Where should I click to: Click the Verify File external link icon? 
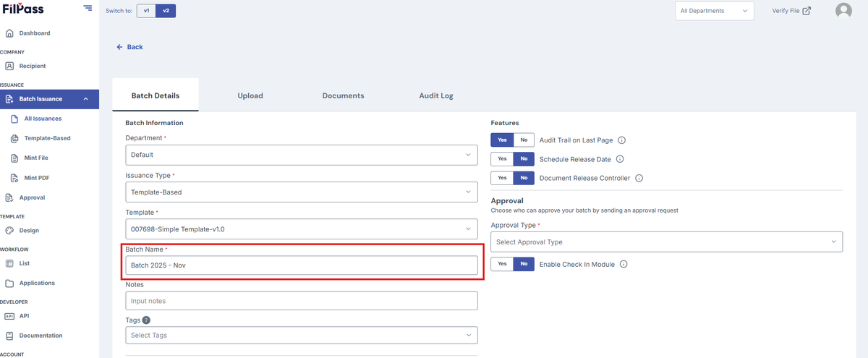807,10
